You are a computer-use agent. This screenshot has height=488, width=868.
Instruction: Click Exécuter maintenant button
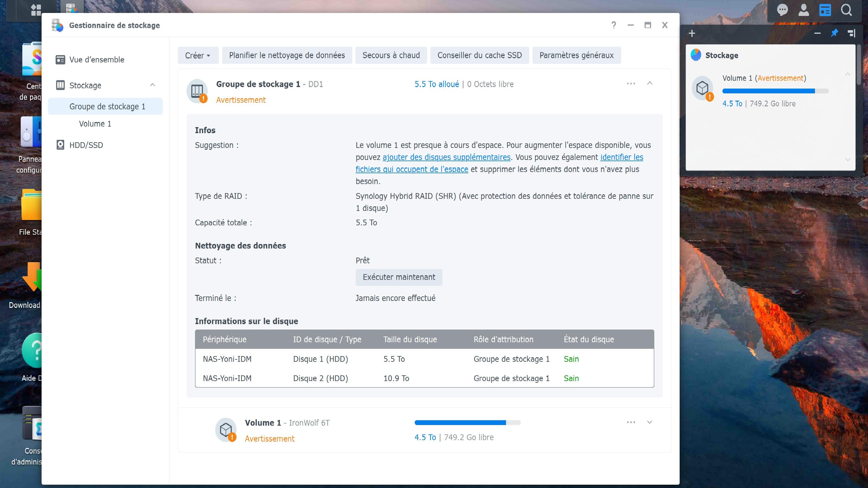(x=399, y=277)
